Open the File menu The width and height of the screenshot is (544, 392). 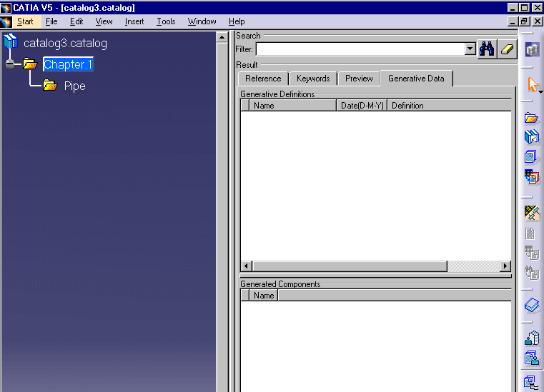pos(51,21)
